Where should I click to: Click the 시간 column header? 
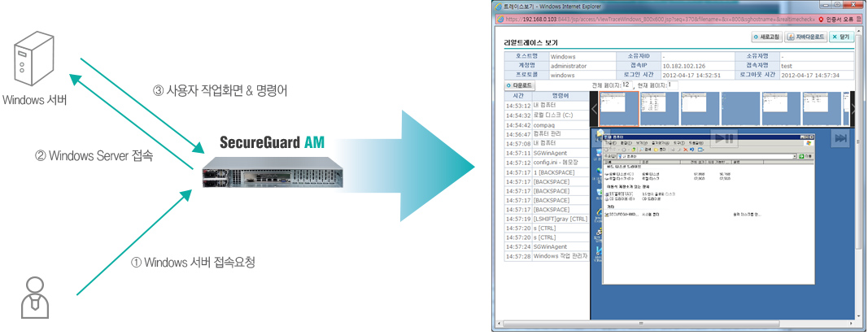coord(519,96)
